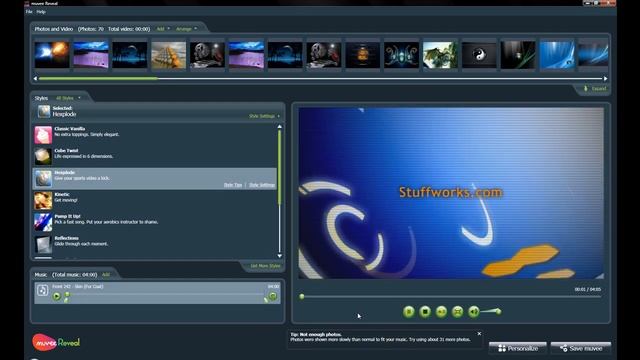Click the Kinetic style icon

pos(43,200)
